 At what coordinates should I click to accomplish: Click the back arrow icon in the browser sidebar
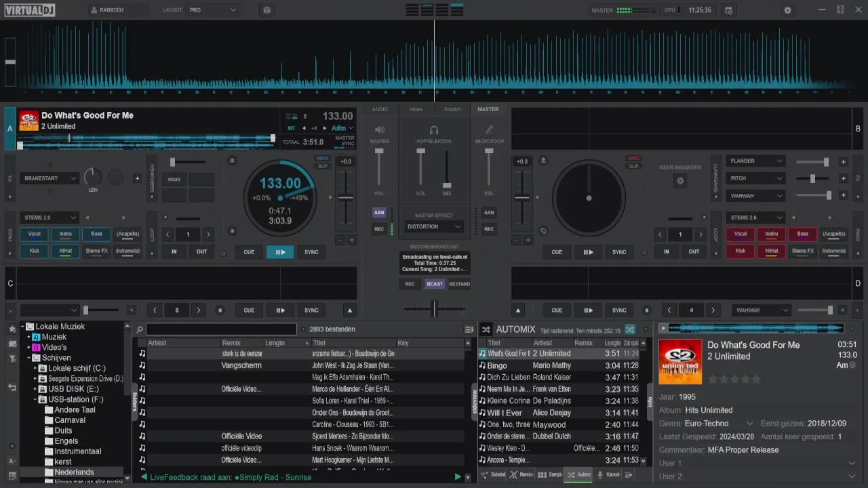[x=12, y=388]
